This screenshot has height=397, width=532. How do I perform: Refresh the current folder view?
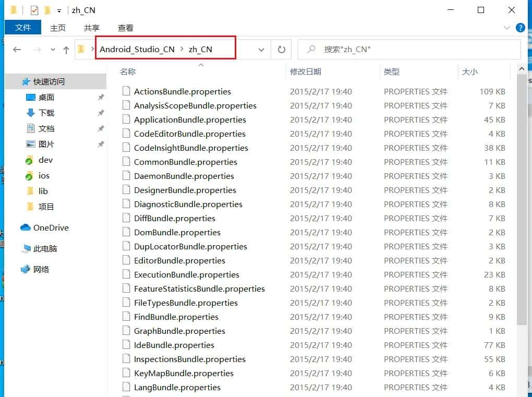pyautogui.click(x=281, y=49)
